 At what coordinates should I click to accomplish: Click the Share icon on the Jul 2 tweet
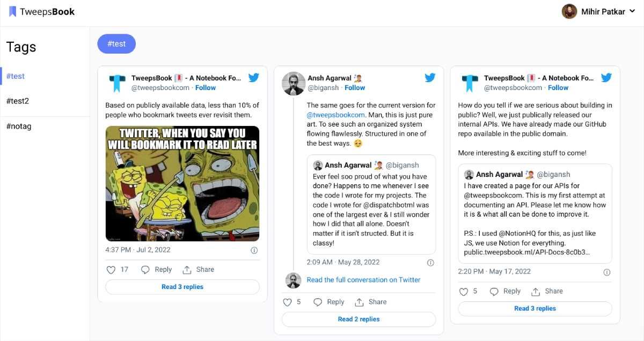[x=187, y=269]
